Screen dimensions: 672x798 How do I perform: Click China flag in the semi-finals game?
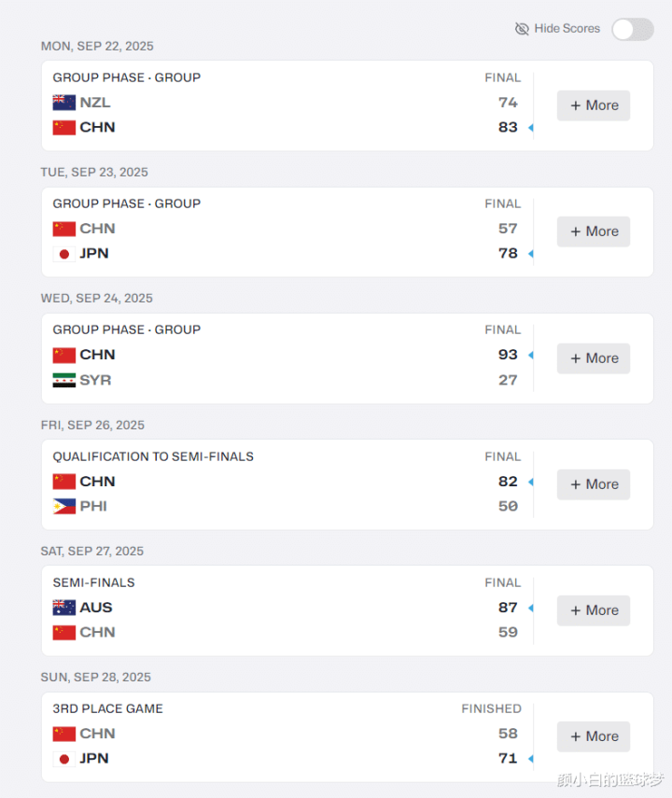coord(63,633)
